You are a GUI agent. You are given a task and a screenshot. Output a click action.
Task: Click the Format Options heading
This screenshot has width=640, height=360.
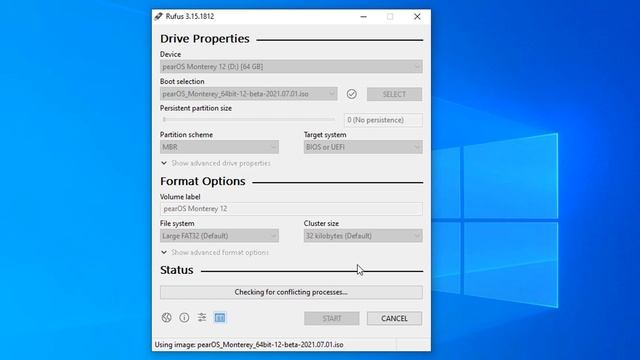(202, 181)
